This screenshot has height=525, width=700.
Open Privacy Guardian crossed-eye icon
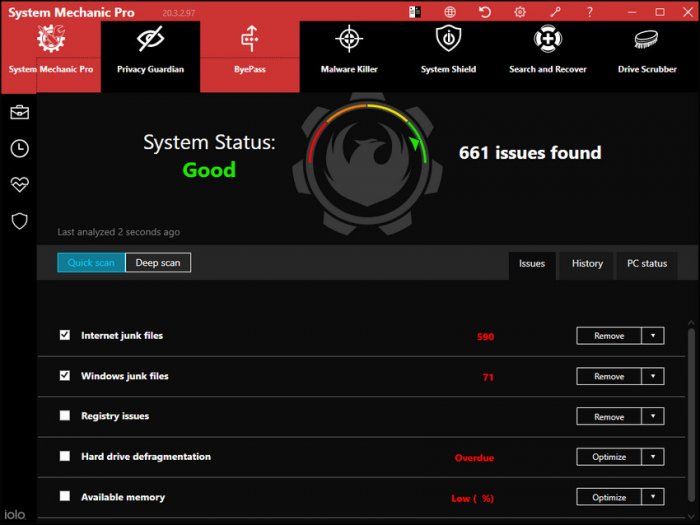pyautogui.click(x=150, y=39)
